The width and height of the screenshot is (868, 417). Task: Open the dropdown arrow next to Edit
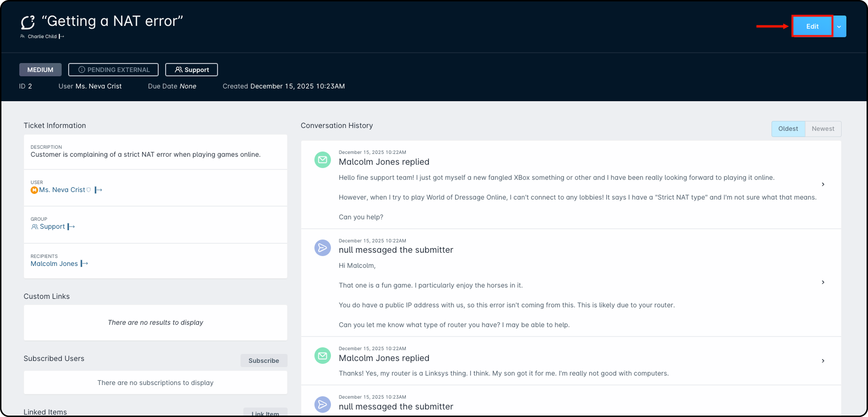(839, 27)
